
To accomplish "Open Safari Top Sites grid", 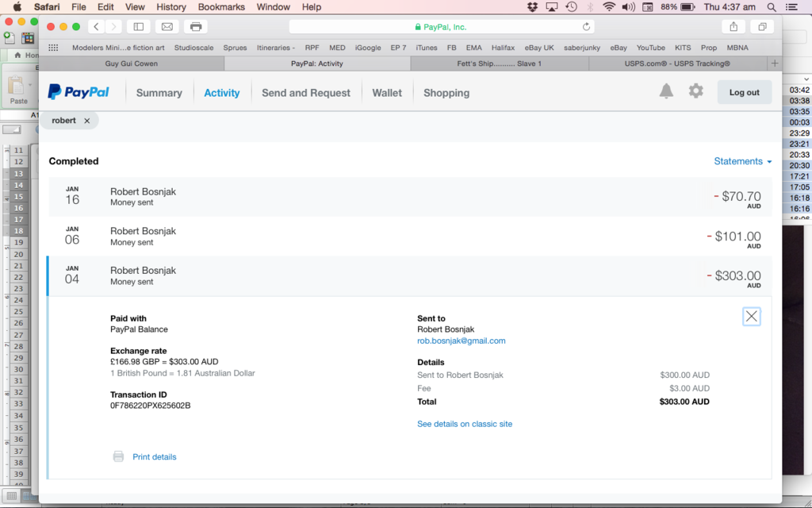I will [53, 48].
